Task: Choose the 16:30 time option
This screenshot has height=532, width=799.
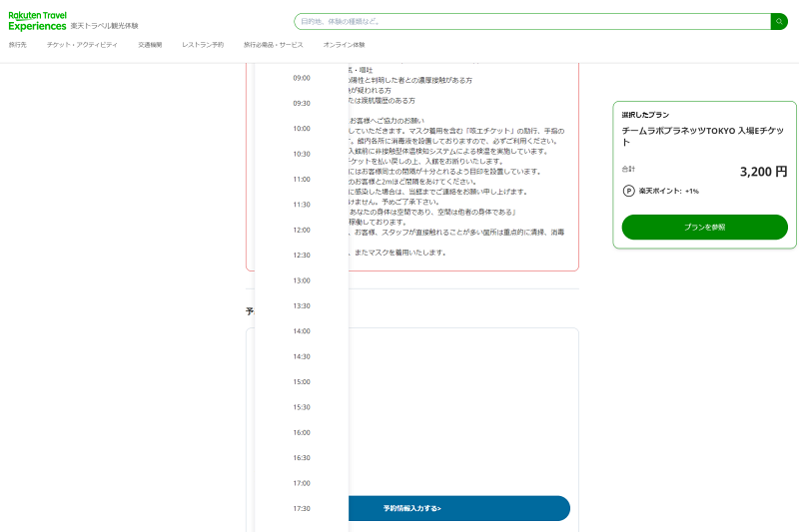Action: pyautogui.click(x=302, y=458)
